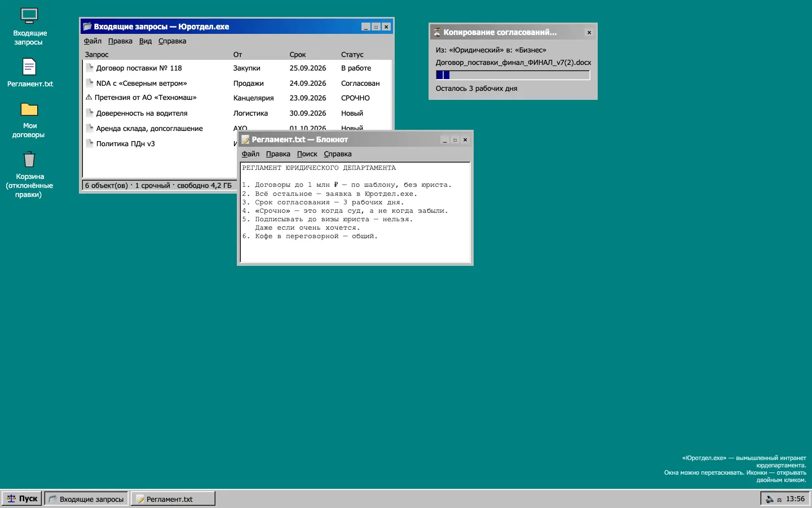Click the document icon beside «NDA с «Северным ветром»»

(x=89, y=83)
